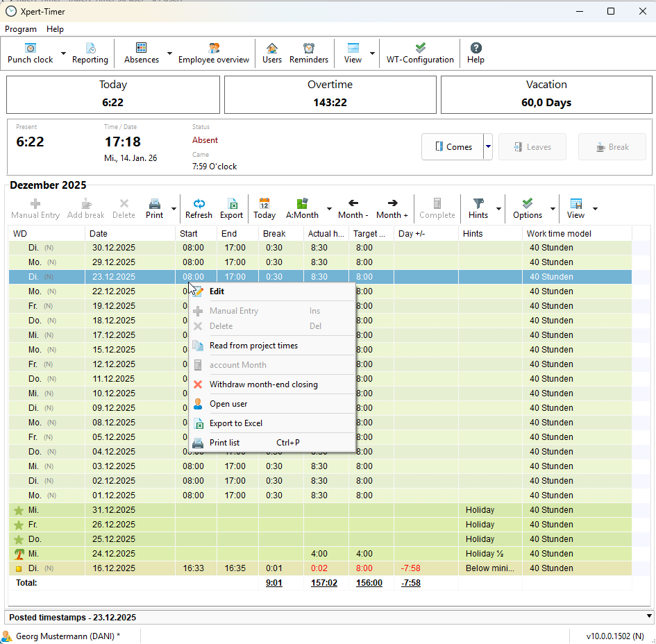The height and width of the screenshot is (644, 656).
Task: Expand the Posted timestamps panel
Action: (x=649, y=616)
